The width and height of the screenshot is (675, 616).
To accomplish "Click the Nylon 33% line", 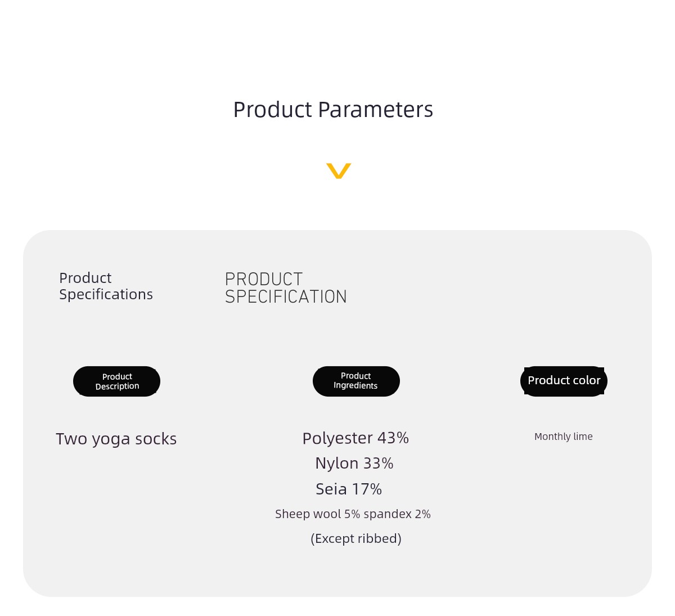I will pyautogui.click(x=354, y=464).
